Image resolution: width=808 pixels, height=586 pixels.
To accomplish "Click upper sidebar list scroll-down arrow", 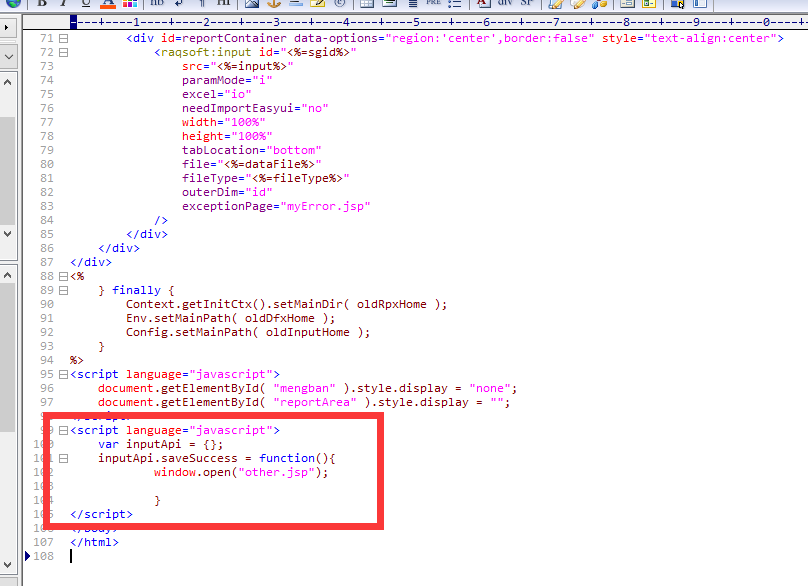I will coord(7,233).
